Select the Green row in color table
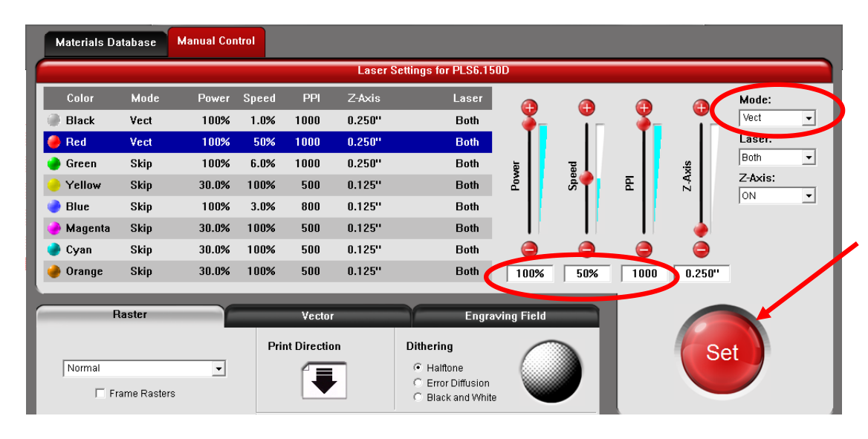868x439 pixels. point(268,163)
